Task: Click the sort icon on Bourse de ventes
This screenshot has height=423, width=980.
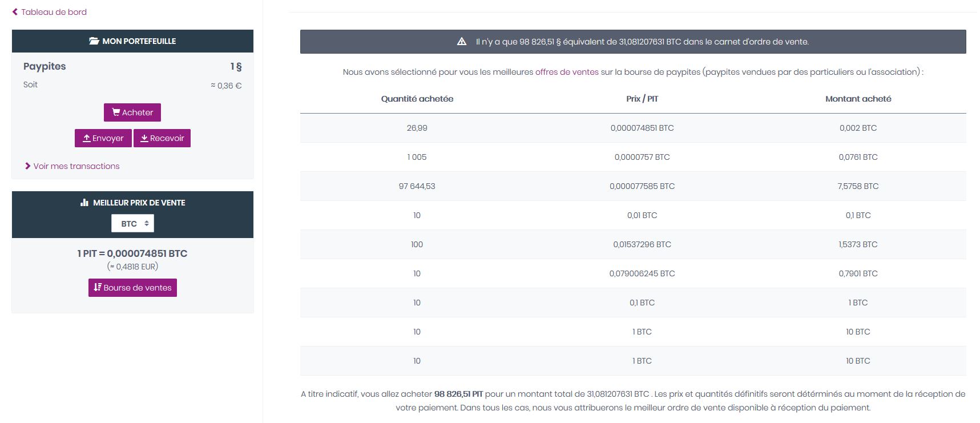Action: [x=98, y=288]
